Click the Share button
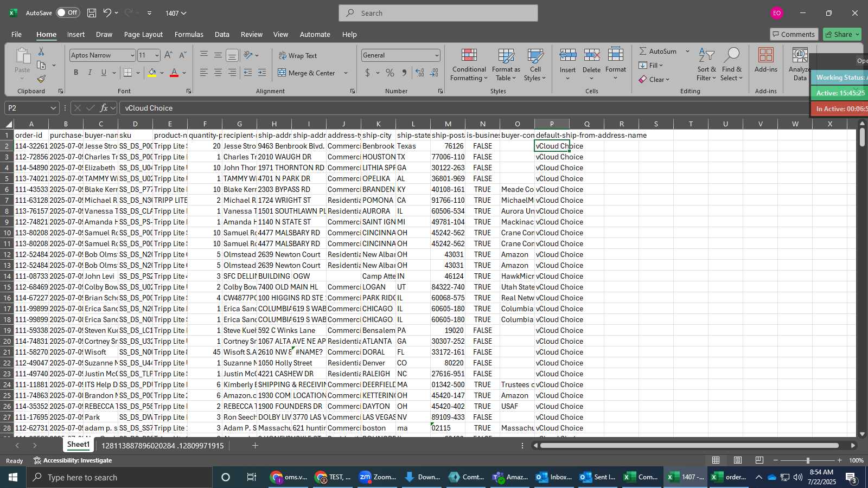This screenshot has width=868, height=488. (842, 34)
